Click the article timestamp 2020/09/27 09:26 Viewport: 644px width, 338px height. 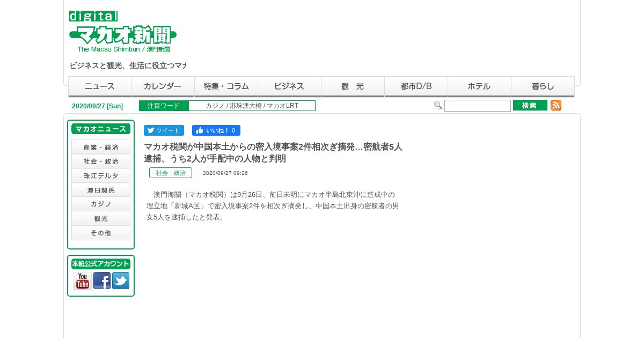pyautogui.click(x=225, y=173)
